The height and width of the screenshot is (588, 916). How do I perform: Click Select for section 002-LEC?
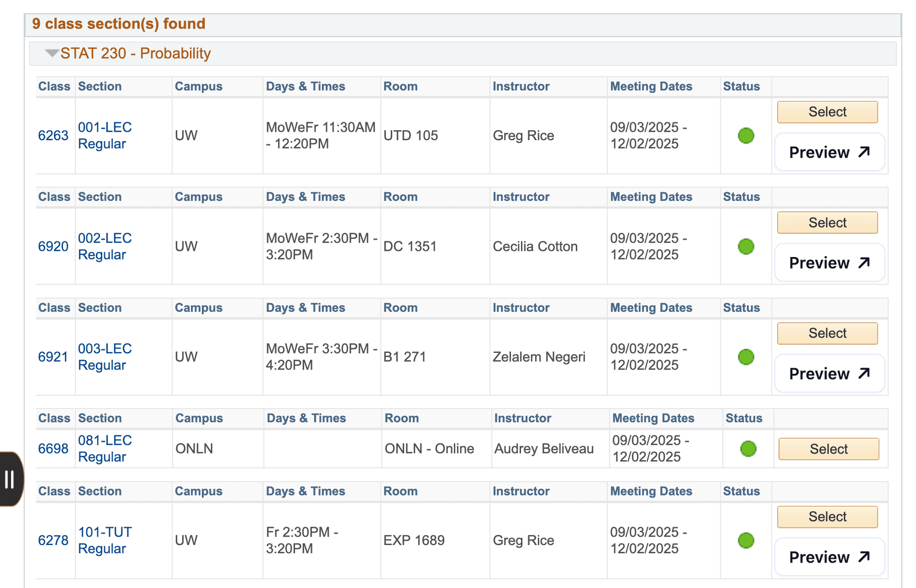[827, 222]
